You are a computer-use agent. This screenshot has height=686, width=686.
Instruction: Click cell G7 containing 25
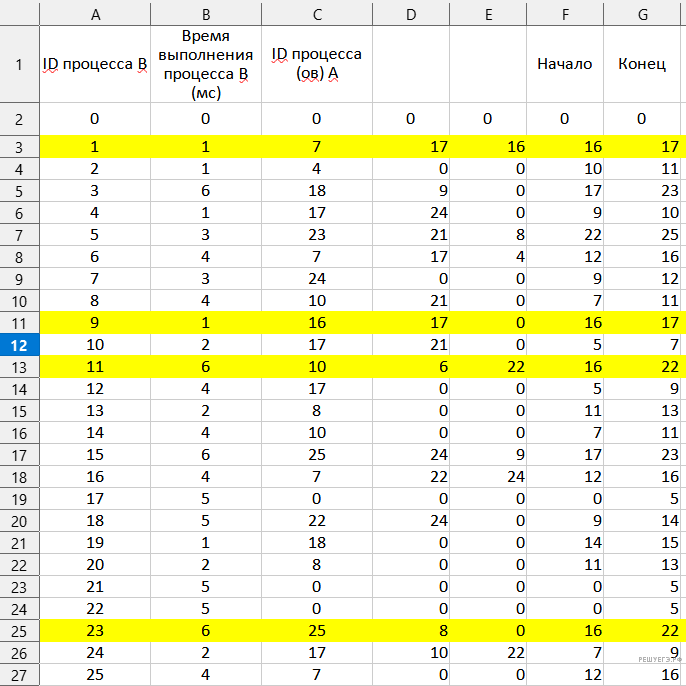642,234
